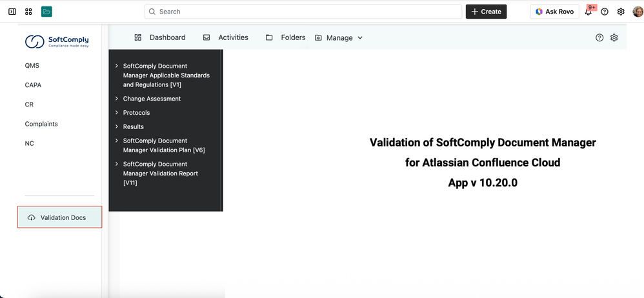The width and height of the screenshot is (644, 298).
Task: Expand the Protocols chevron
Action: point(117,112)
